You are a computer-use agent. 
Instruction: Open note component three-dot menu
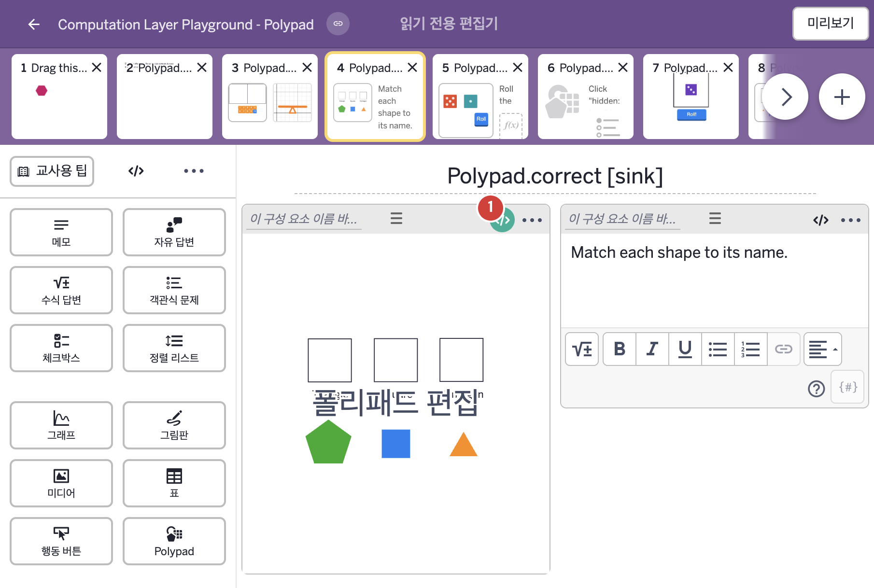click(850, 220)
